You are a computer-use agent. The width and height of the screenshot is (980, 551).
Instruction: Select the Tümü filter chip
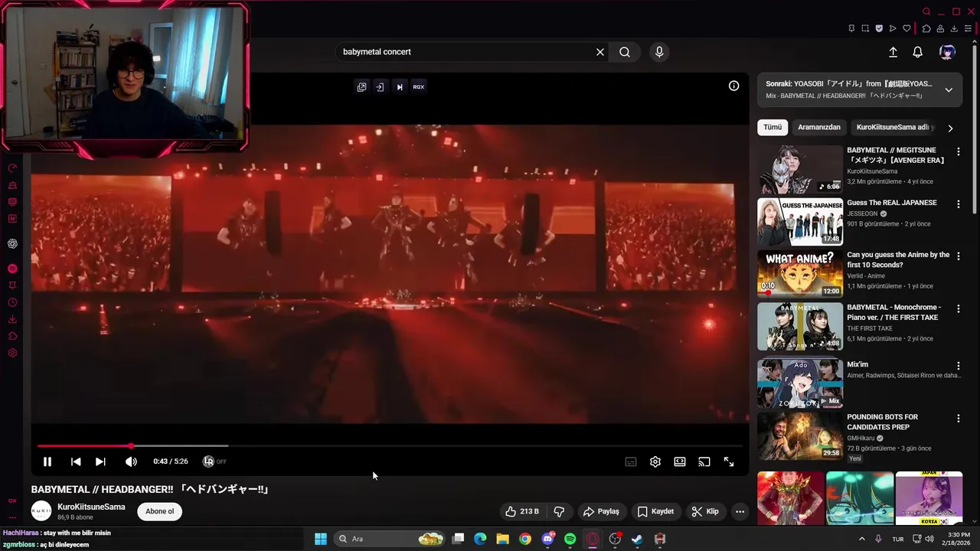coord(773,127)
